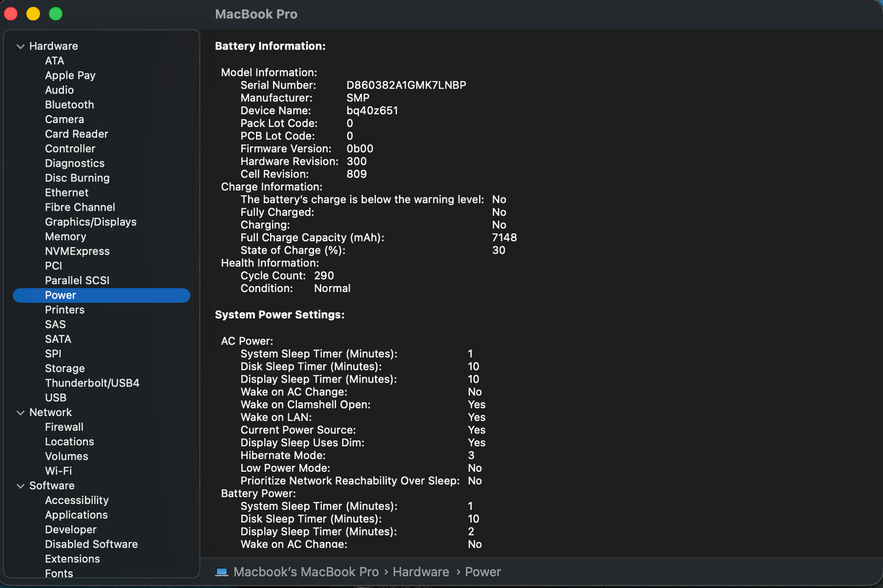Click Hardware in the path bar
Viewport: 883px width, 588px height.
point(421,572)
